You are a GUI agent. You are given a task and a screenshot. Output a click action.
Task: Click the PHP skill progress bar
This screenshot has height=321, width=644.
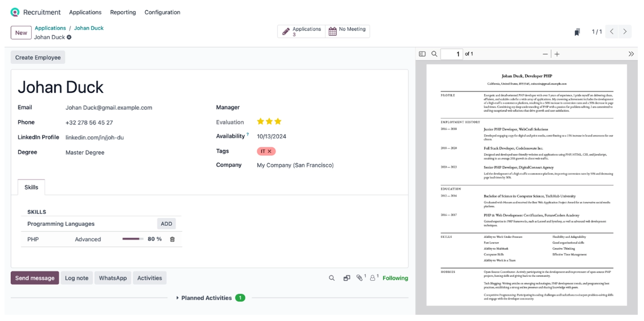click(x=133, y=239)
